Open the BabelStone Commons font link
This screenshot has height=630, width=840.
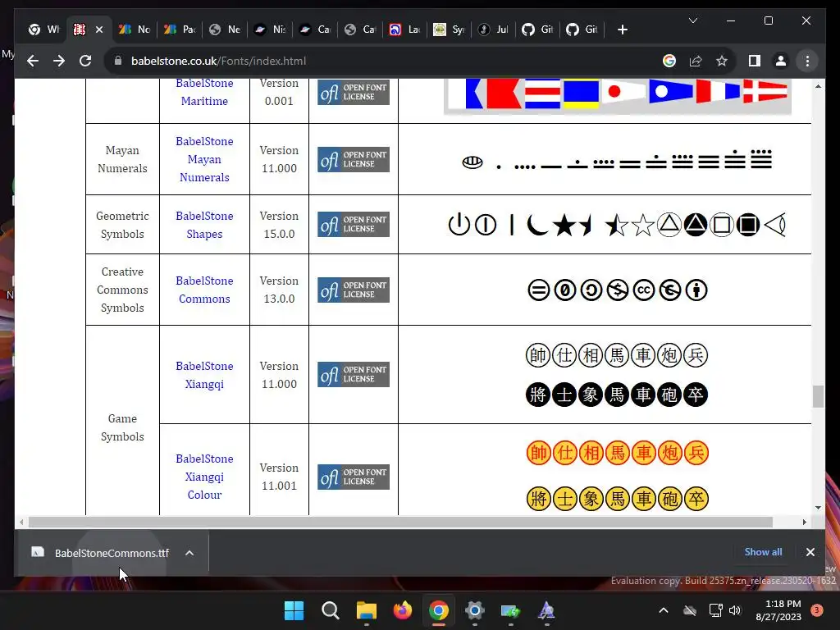pos(204,290)
